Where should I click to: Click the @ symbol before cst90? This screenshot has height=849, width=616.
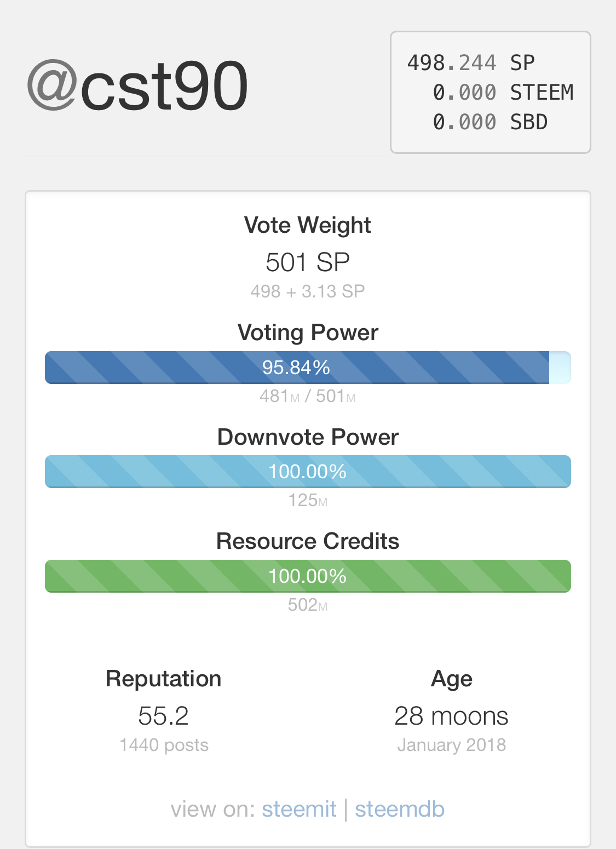(x=51, y=85)
